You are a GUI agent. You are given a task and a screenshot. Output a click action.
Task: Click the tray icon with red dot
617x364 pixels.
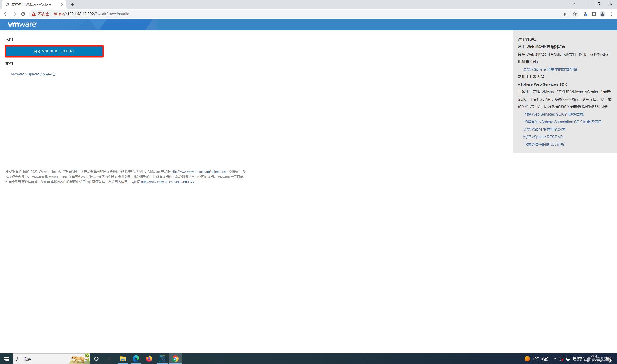point(561,359)
